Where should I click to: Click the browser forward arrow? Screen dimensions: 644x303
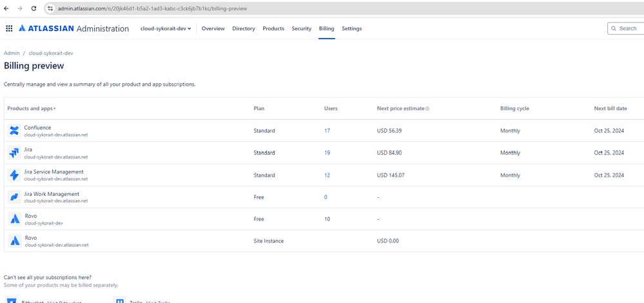(x=20, y=8)
